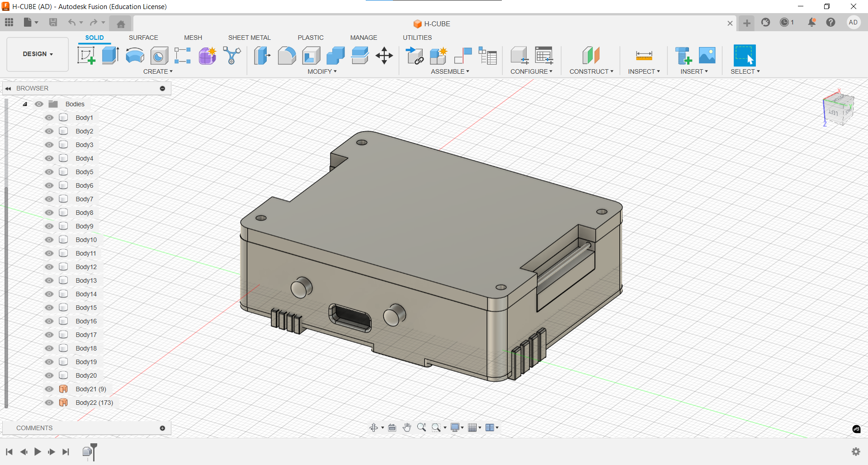Click the Insert Canvas image icon

(707, 56)
